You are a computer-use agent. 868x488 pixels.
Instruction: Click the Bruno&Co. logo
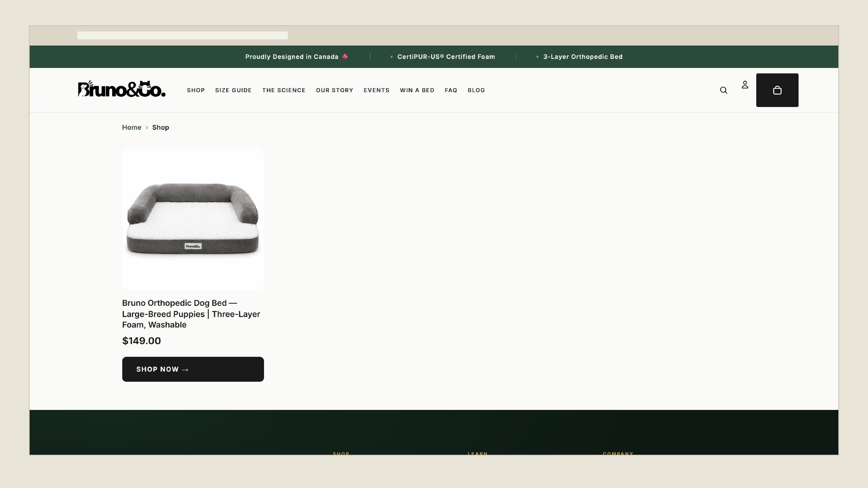pyautogui.click(x=122, y=89)
